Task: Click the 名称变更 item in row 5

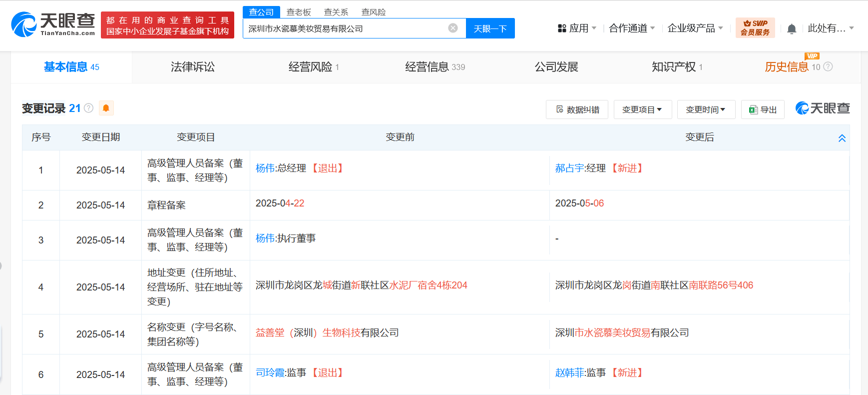Action: pos(192,334)
